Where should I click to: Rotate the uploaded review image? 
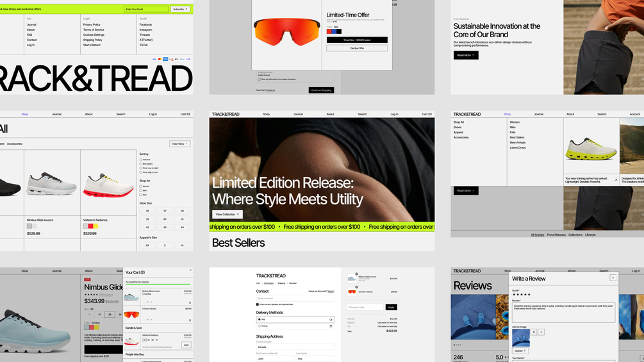point(541,332)
